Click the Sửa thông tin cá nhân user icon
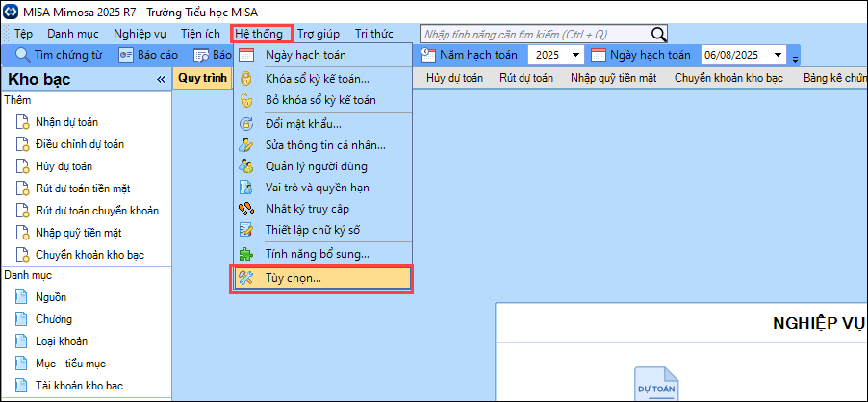Screen dimensions: 868x402 [x=245, y=145]
